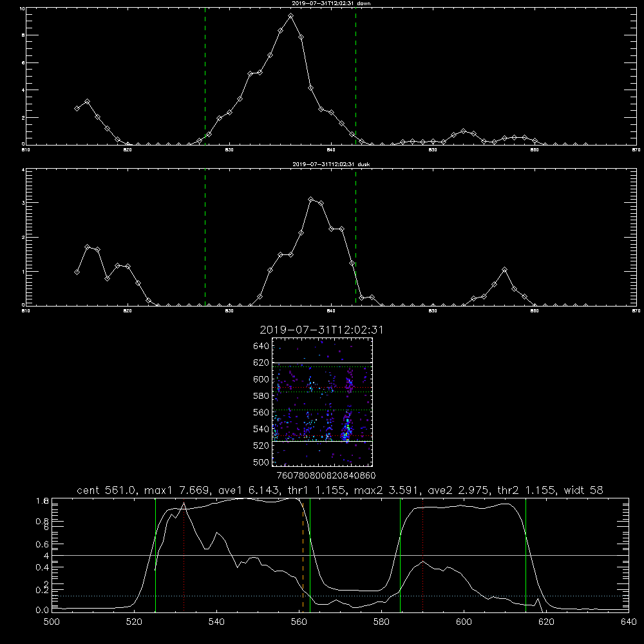Screen dimensions: 644x644
Task: Click the 'ave2 2.975' value in statistics line
Action: point(458,490)
